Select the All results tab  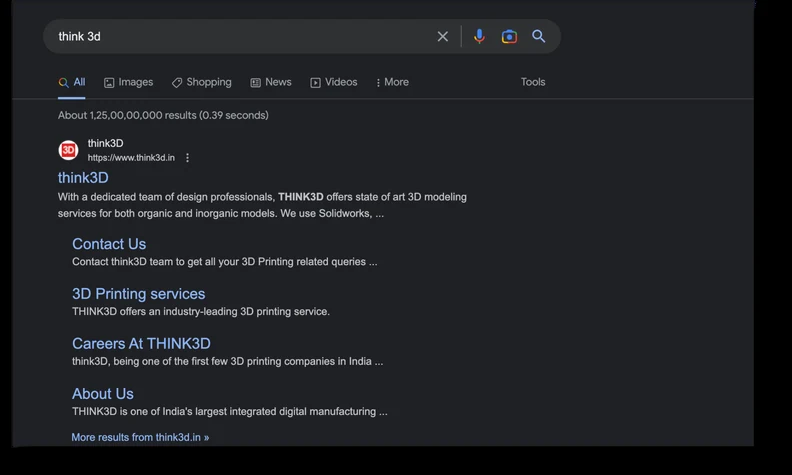[72, 82]
